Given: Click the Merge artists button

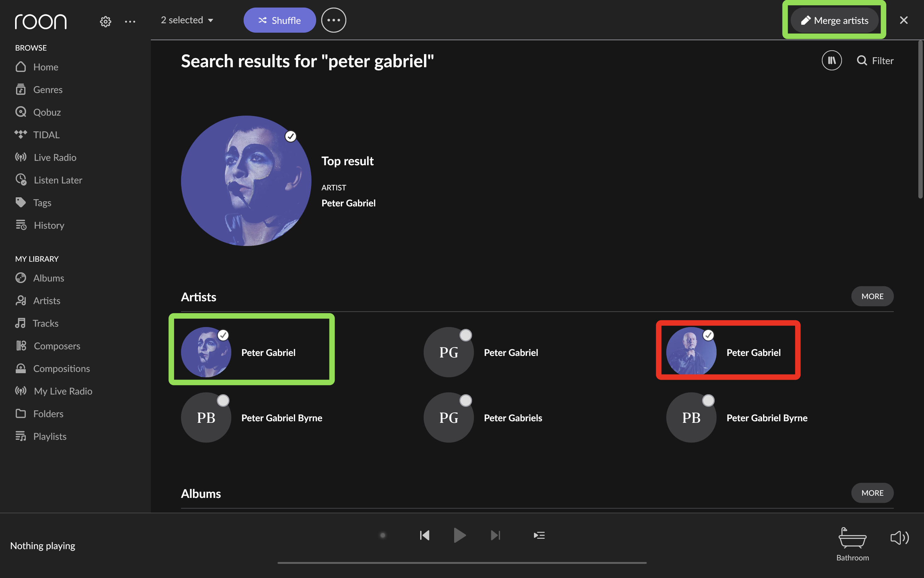Looking at the screenshot, I should 834,20.
